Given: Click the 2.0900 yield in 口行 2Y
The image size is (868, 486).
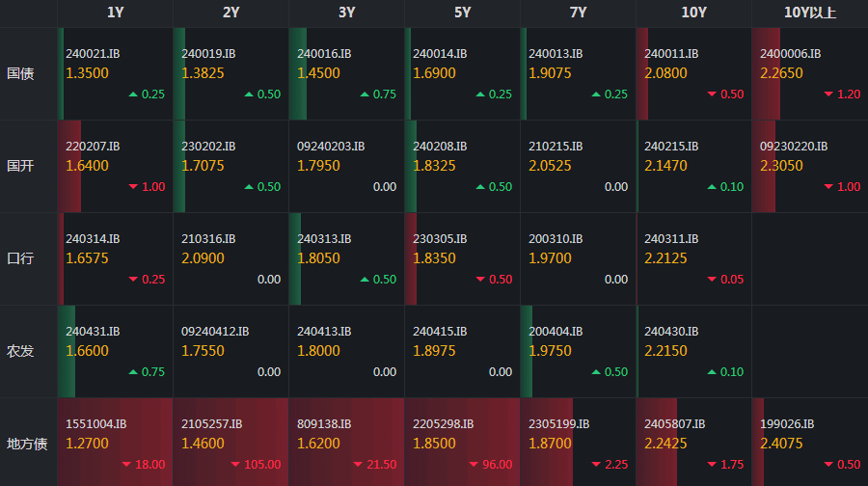Looking at the screenshot, I should (x=203, y=258).
